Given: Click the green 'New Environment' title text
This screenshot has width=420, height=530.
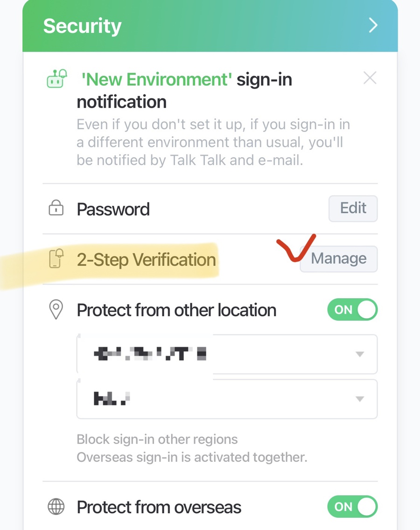Looking at the screenshot, I should click(157, 80).
